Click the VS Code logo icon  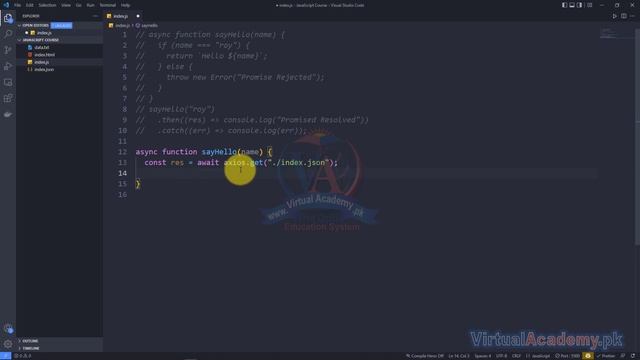tap(6, 5)
